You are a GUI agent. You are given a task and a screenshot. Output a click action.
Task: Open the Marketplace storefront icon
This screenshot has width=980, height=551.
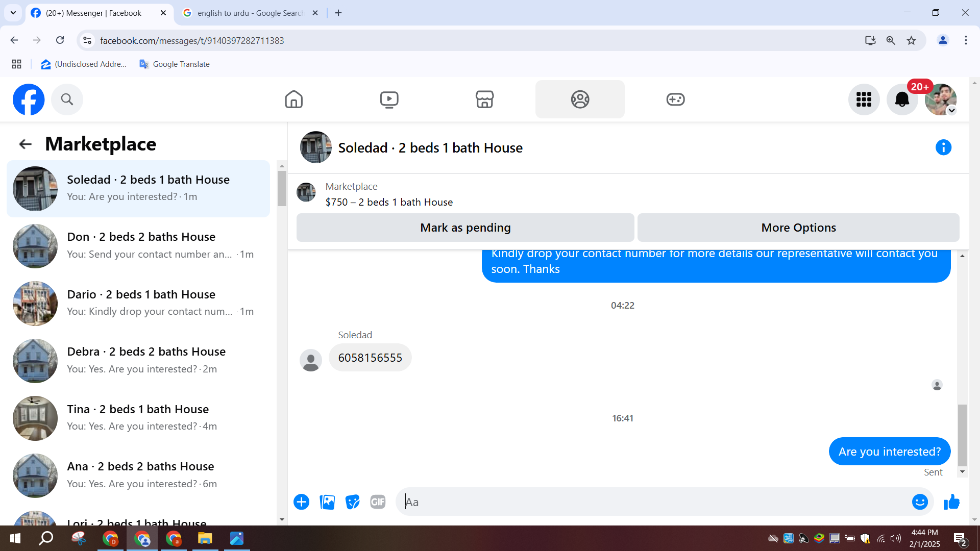[484, 99]
